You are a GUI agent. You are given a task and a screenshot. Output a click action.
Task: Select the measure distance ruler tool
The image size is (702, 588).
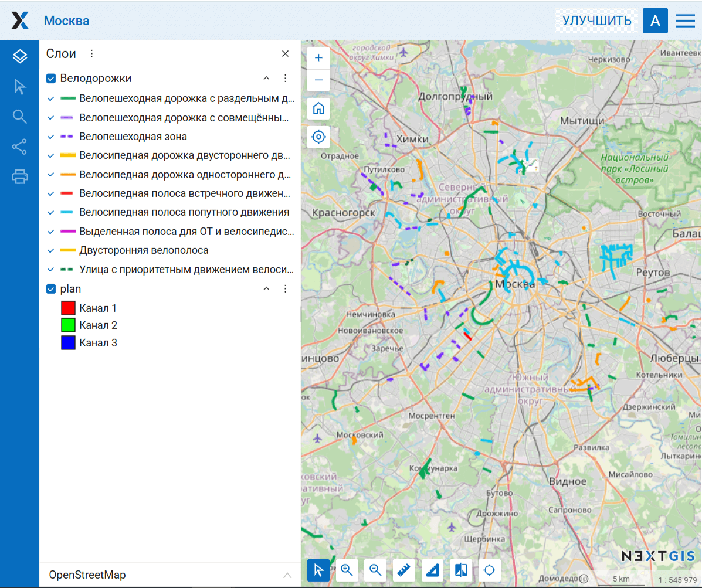pos(403,570)
